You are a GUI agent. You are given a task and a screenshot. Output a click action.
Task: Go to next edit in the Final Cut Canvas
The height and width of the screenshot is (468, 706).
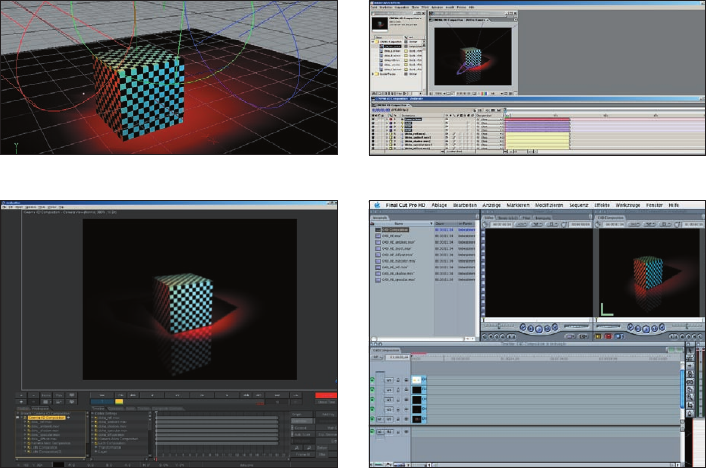[x=664, y=327]
